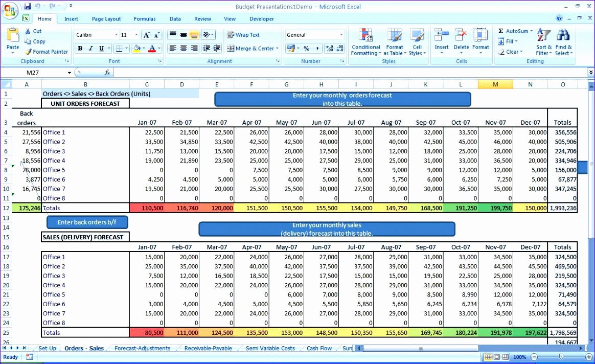Select cell containing Totals value 1,993,236

(562, 208)
